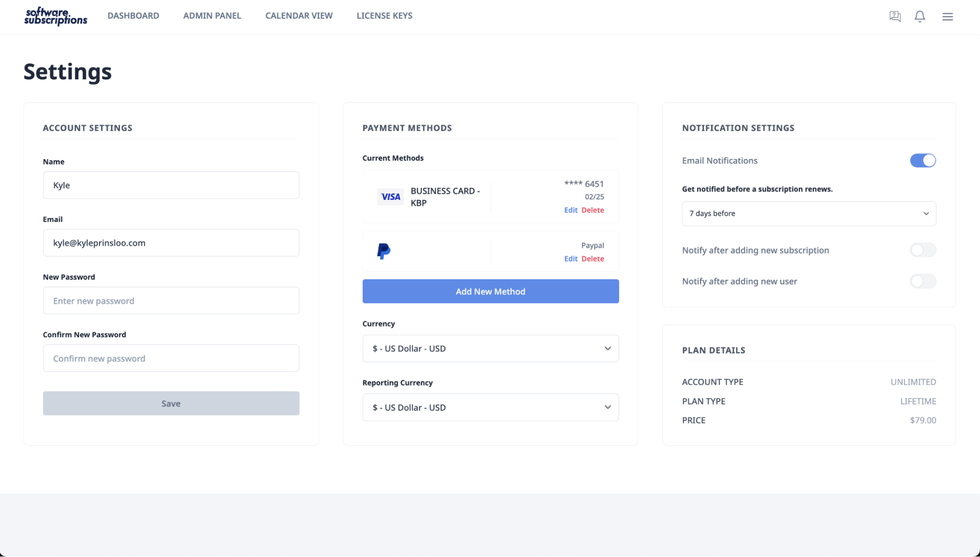Navigate to the Dashboard tab
The height and width of the screenshot is (557, 980).
132,15
